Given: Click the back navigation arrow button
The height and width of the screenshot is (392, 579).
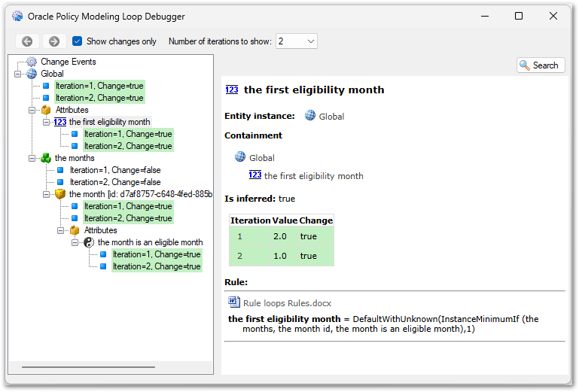Looking at the screenshot, I should [x=27, y=41].
